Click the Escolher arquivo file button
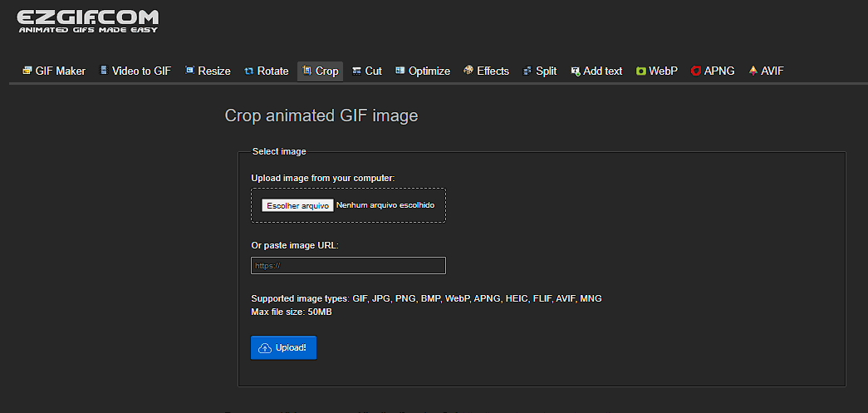 tap(297, 205)
